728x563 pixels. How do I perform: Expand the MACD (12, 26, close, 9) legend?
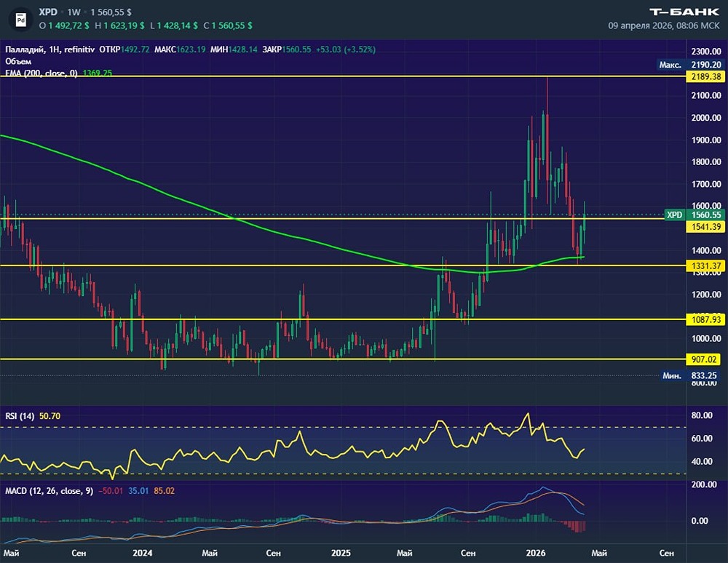coord(48,491)
